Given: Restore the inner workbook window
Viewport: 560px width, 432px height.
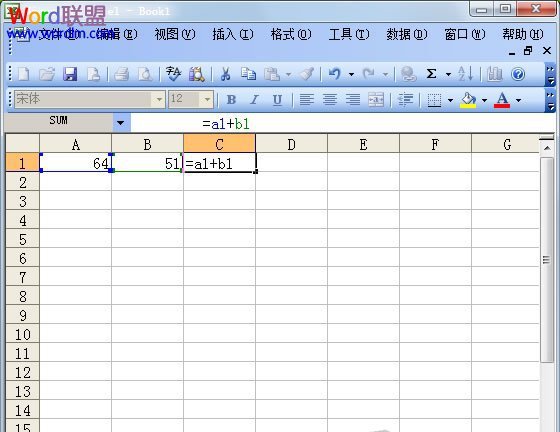Looking at the screenshot, I should tap(528, 51).
